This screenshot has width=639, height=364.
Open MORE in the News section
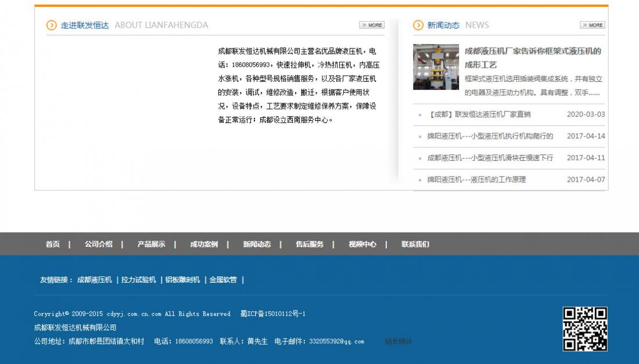click(x=592, y=25)
